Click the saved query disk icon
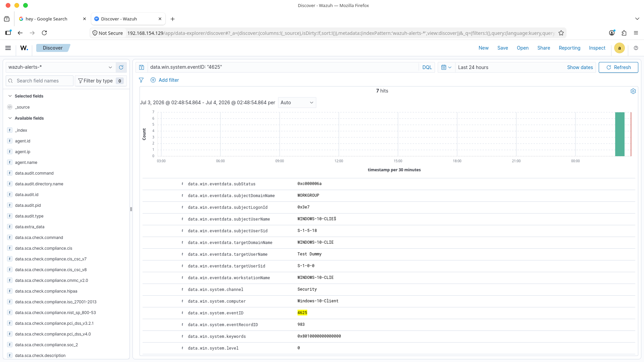 click(x=142, y=67)
